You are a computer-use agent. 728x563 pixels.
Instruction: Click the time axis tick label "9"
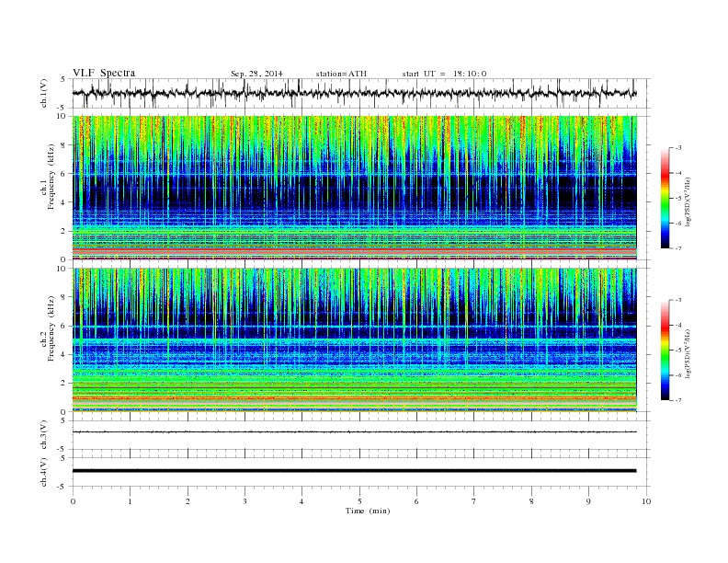coord(588,501)
